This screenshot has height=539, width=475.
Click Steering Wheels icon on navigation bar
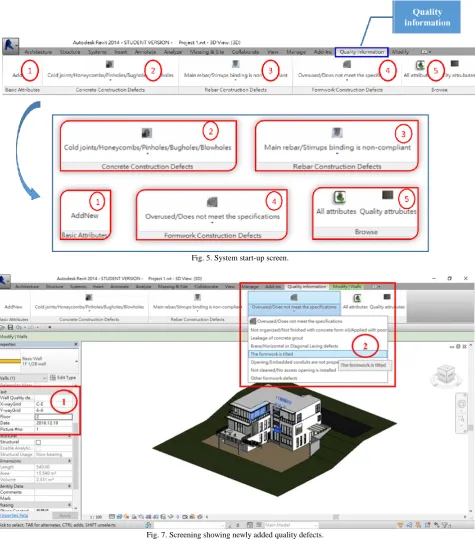coord(461,404)
